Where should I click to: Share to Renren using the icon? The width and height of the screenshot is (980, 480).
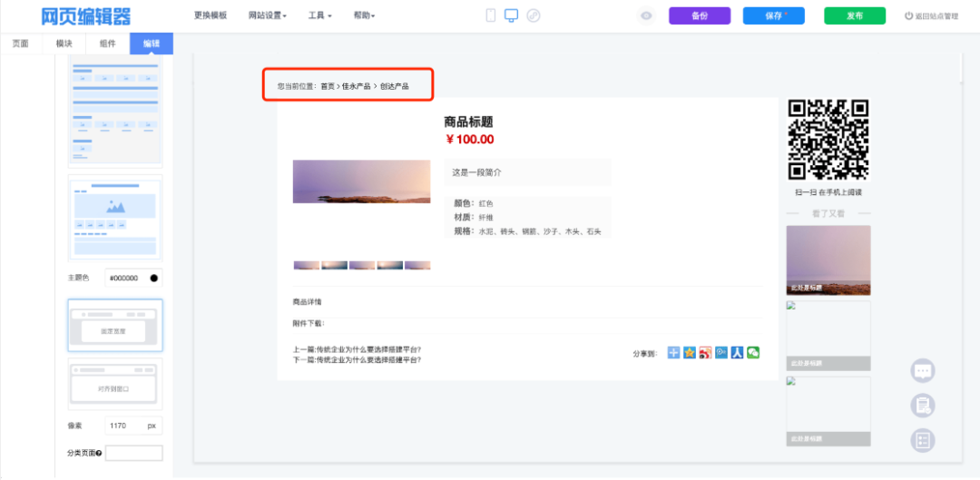click(x=737, y=353)
